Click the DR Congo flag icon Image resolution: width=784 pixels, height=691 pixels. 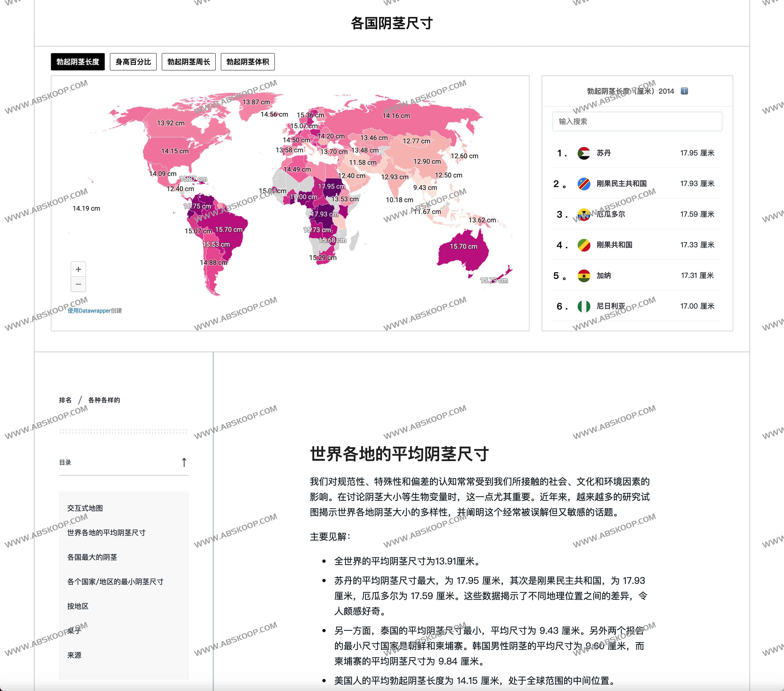[583, 184]
